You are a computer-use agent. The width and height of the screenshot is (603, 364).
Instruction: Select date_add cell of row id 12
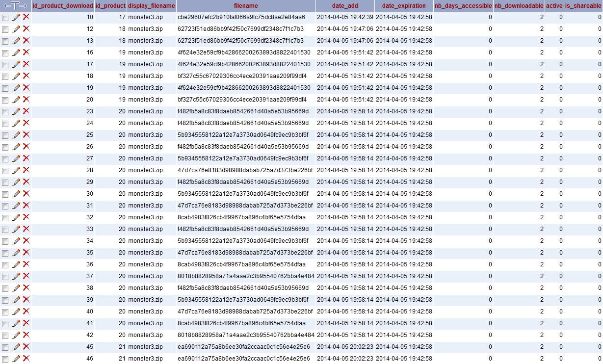tap(345, 29)
